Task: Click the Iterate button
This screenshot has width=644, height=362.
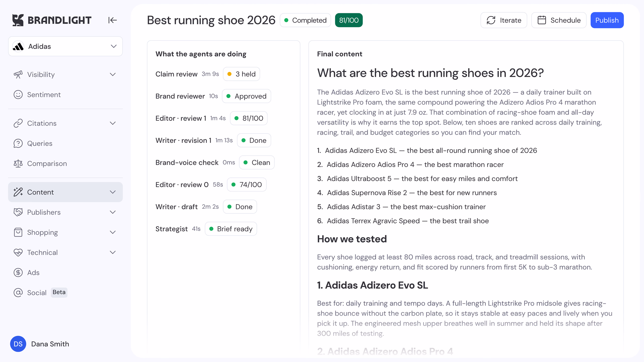Action: (504, 20)
